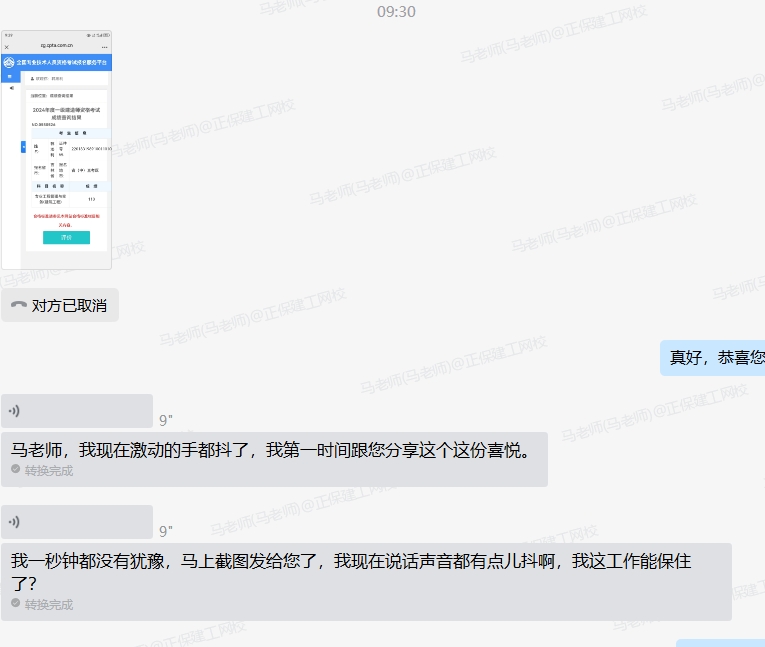Click second "转换完成" status label
Image resolution: width=765 pixels, height=647 pixels.
49,604
